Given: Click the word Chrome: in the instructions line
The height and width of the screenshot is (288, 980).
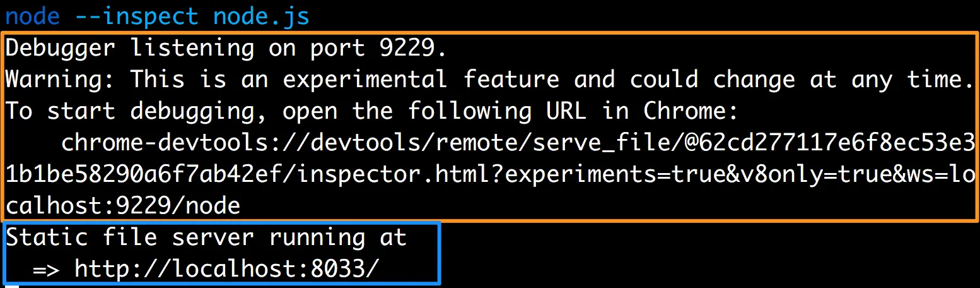Looking at the screenshot, I should (x=691, y=111).
